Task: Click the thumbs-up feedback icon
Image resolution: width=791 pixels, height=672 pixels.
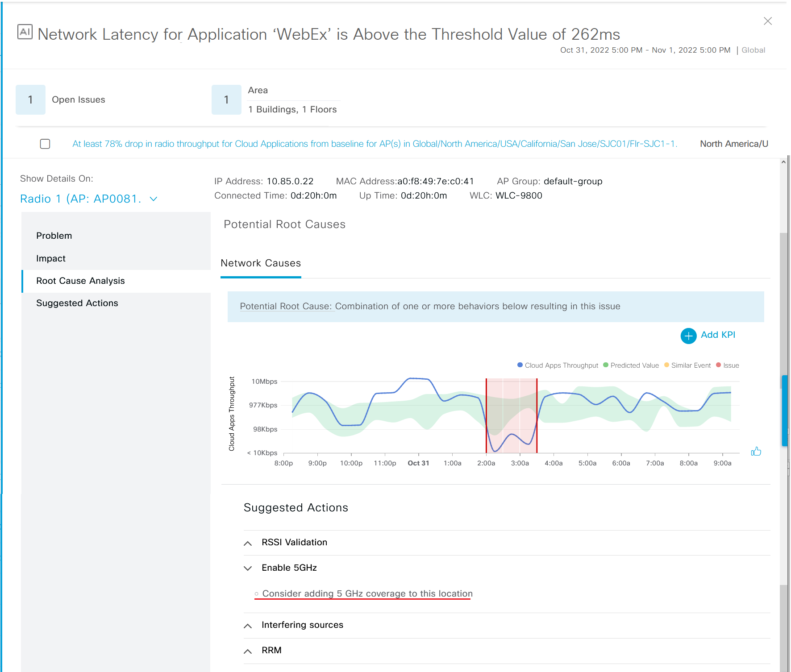Action: [756, 452]
